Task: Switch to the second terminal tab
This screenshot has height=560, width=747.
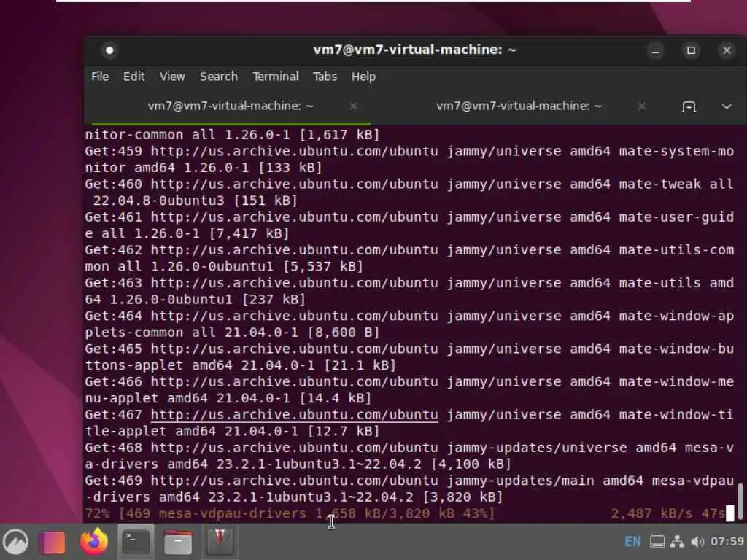Action: click(519, 106)
